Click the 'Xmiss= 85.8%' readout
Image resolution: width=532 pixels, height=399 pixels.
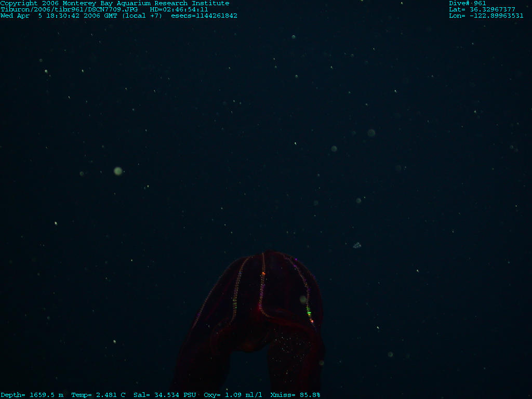tap(295, 395)
